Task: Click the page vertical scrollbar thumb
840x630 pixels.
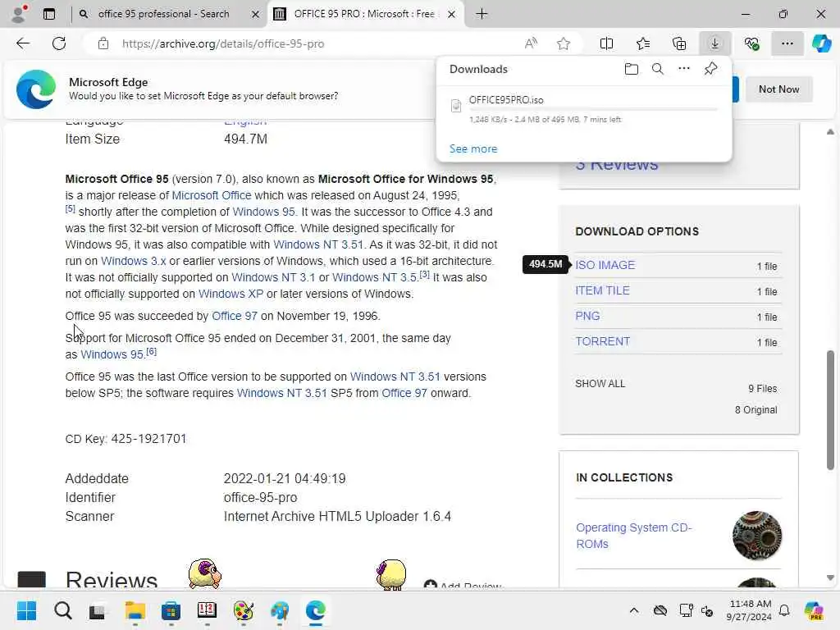Action: (830, 410)
